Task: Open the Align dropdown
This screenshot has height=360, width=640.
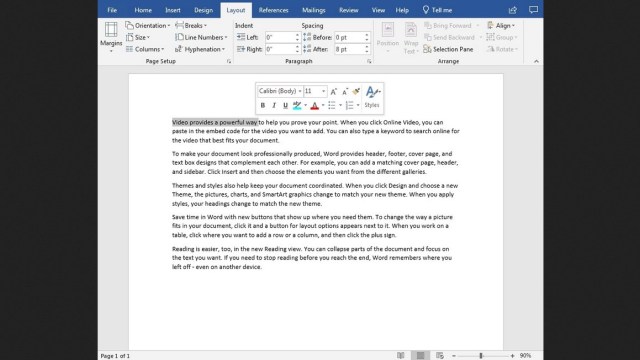Action: 501,25
